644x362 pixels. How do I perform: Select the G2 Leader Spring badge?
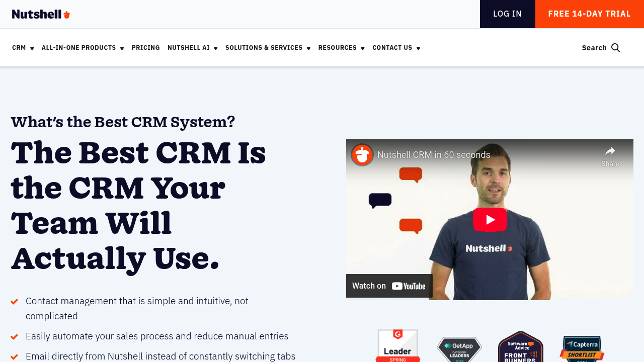397,347
